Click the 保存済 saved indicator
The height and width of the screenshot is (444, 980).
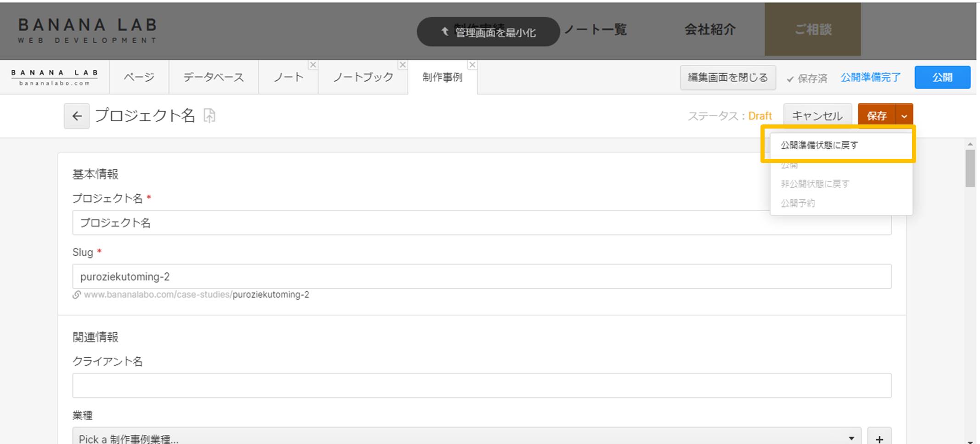click(807, 79)
